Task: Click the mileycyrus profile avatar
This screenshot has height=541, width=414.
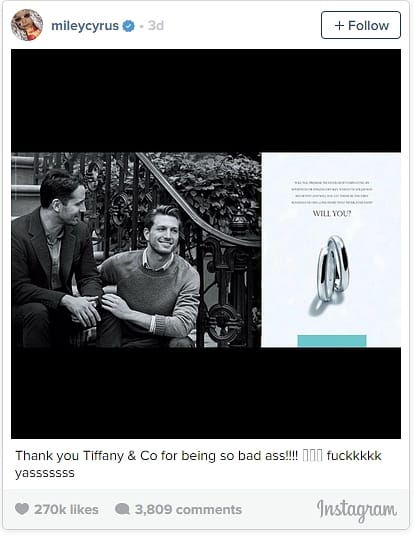Action: [x=27, y=25]
